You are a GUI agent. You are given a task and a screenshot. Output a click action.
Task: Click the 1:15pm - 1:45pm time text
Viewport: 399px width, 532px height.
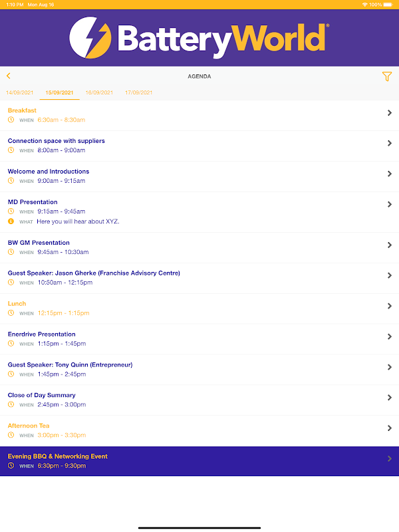62,344
